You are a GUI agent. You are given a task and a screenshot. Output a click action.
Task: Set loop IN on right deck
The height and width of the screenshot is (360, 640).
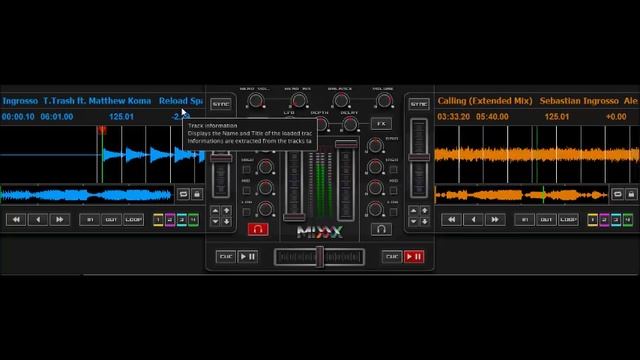click(524, 220)
